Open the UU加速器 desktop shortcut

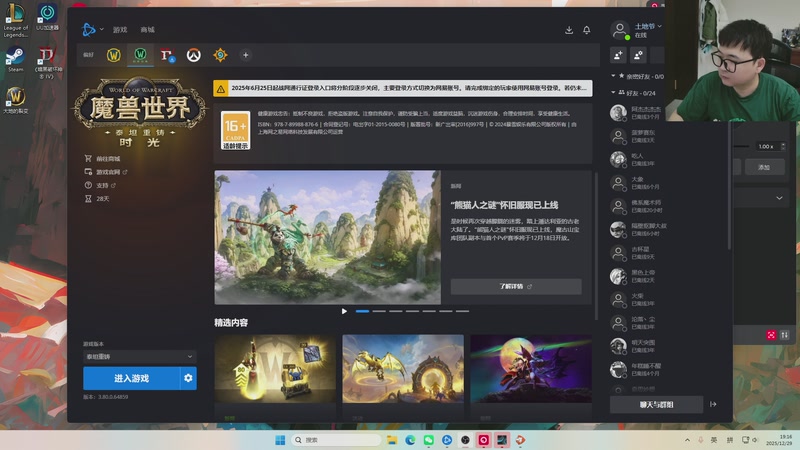[x=47, y=17]
